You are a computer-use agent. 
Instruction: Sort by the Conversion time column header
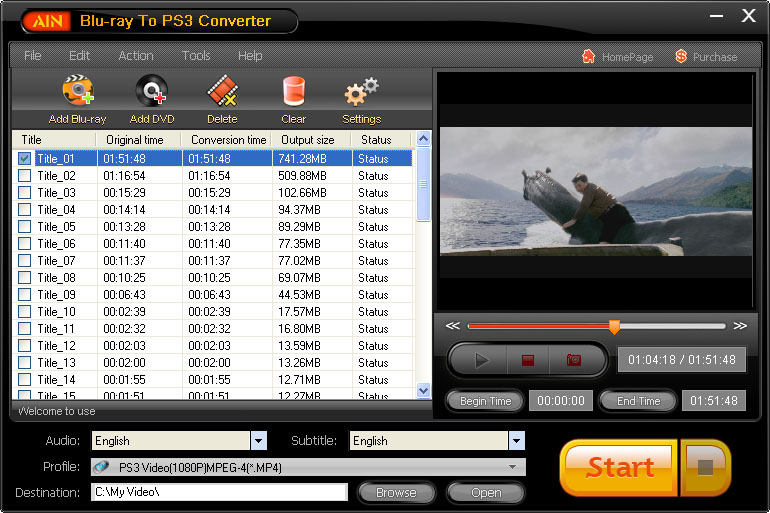point(226,139)
